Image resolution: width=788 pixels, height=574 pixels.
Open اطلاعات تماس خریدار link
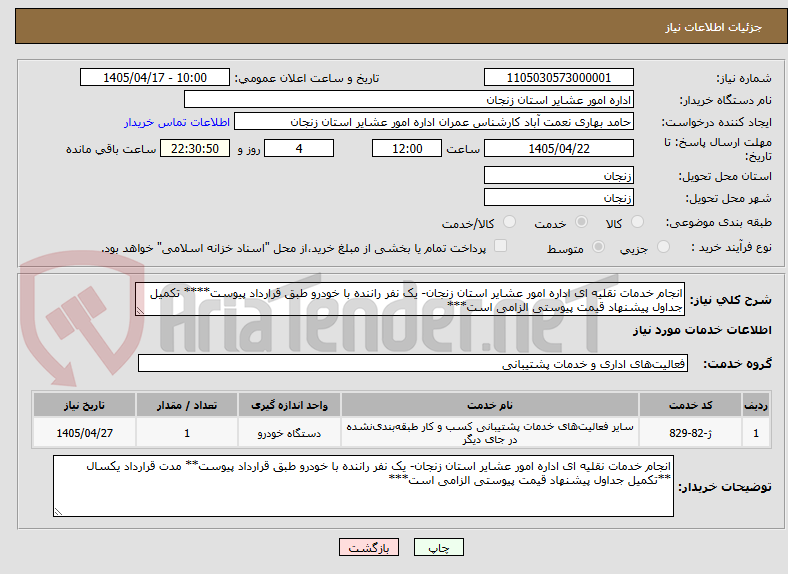[x=177, y=123]
